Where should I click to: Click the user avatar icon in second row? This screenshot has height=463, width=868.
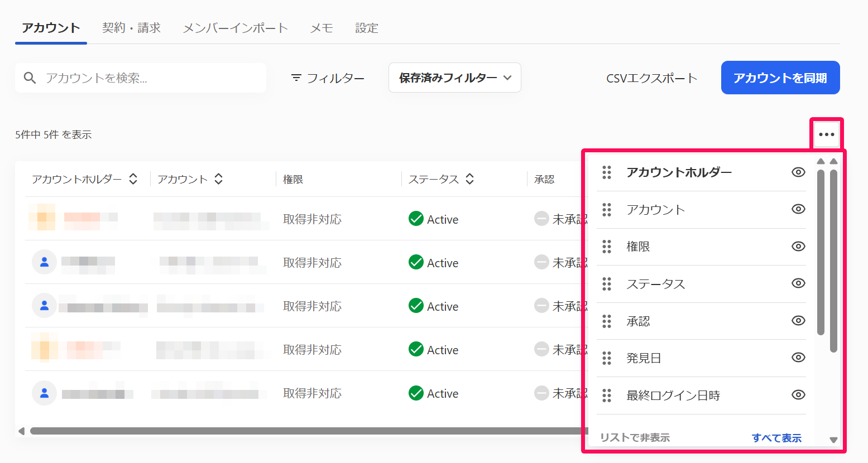tap(44, 262)
